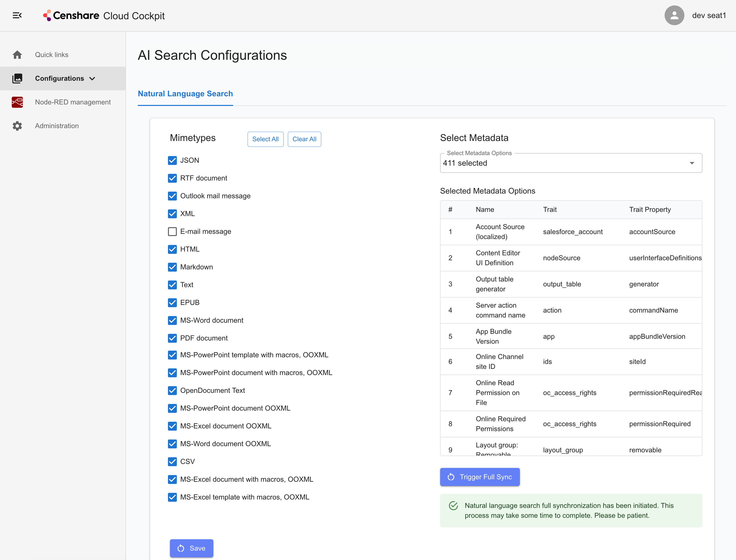
Task: Click the Trigger Full Sync button
Action: click(480, 477)
